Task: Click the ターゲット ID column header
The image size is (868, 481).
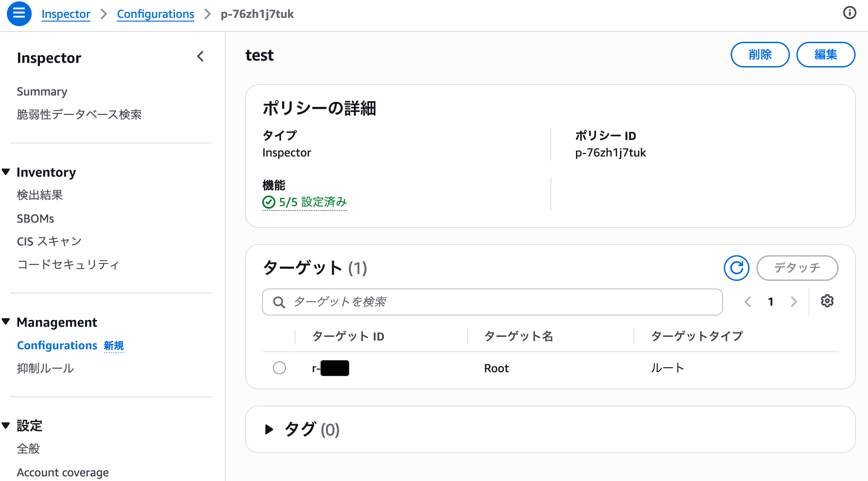Action: [x=348, y=336]
